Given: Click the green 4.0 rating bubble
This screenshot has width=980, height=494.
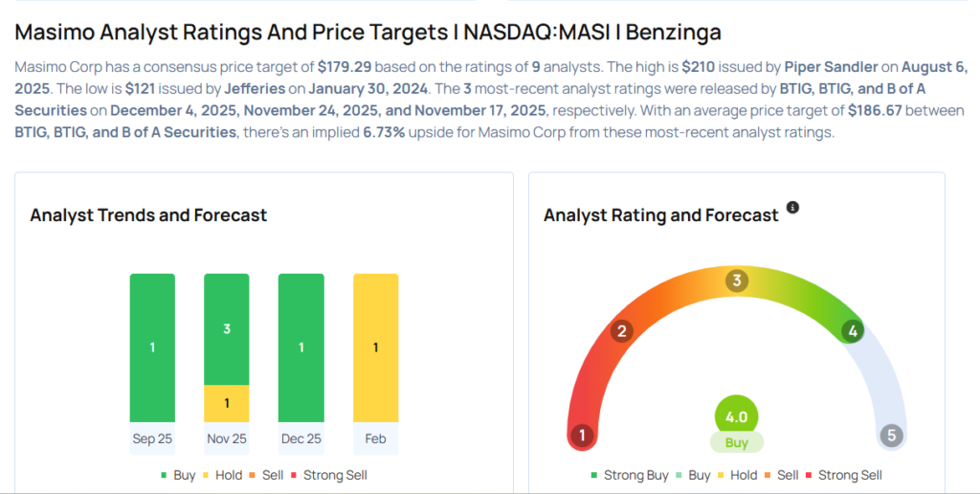Looking at the screenshot, I should [736, 417].
